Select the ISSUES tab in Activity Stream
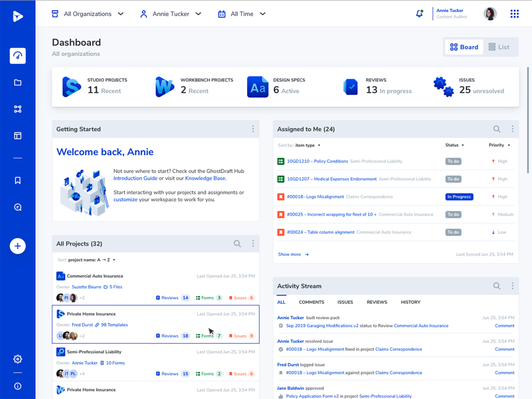This screenshot has height=399, width=532. click(x=345, y=302)
